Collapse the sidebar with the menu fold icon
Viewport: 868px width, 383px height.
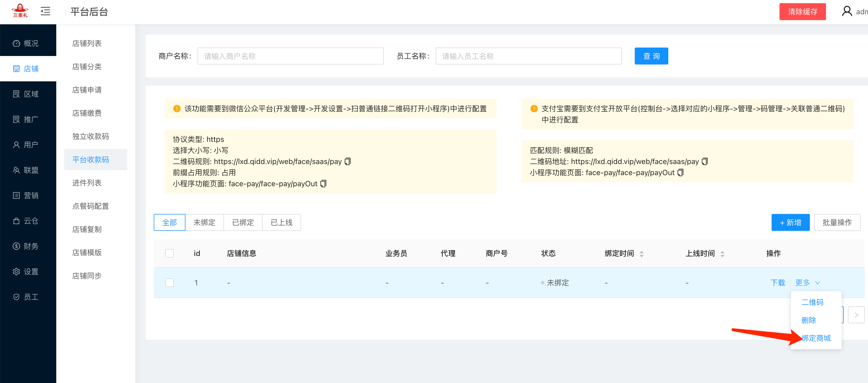[x=45, y=11]
